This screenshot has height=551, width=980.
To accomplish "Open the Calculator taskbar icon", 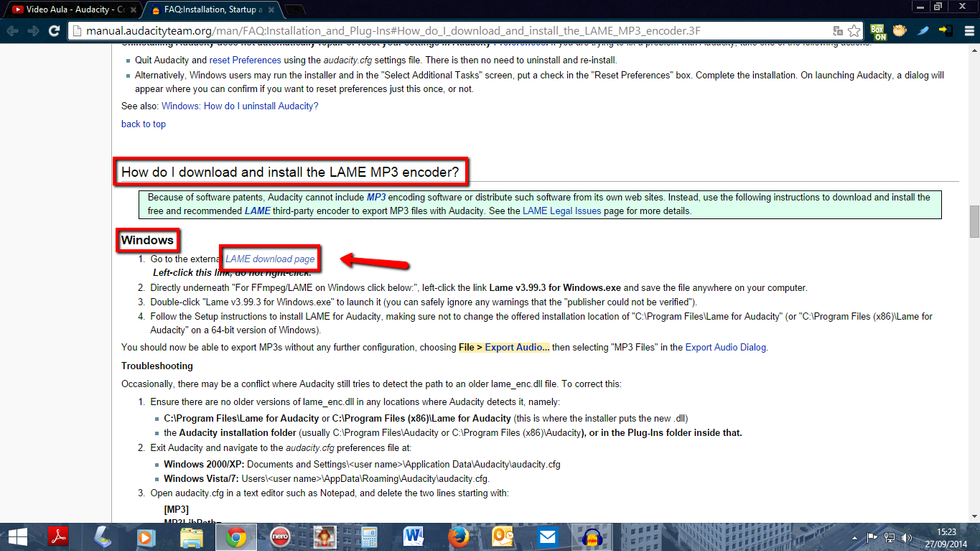I will [369, 537].
